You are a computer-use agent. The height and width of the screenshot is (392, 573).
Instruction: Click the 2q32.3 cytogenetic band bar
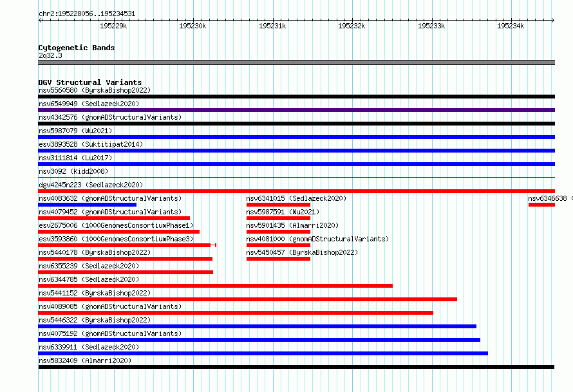[x=296, y=62]
